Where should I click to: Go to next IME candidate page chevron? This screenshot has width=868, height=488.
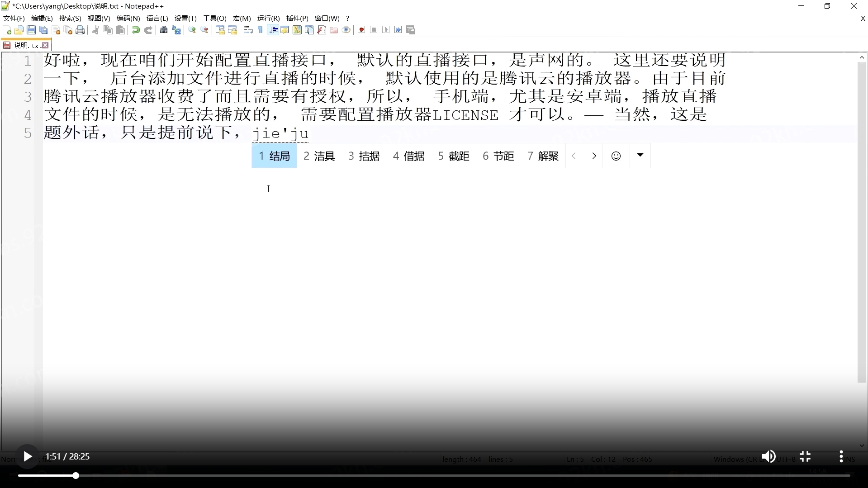click(594, 156)
